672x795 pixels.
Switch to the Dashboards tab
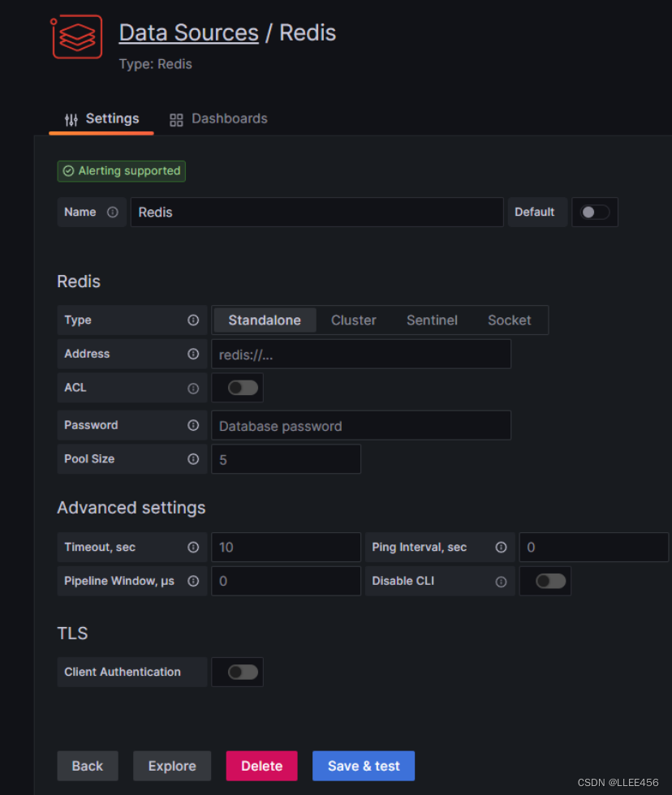pos(218,118)
